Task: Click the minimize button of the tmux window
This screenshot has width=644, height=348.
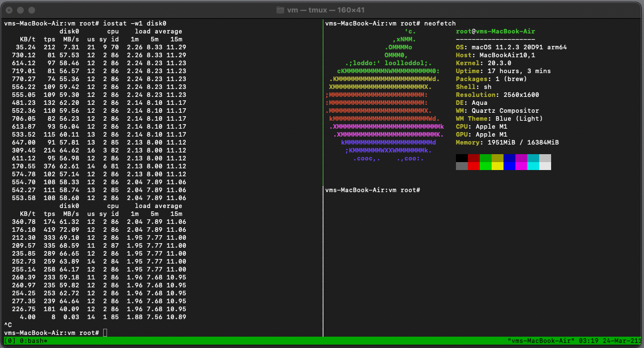Action: pyautogui.click(x=20, y=10)
